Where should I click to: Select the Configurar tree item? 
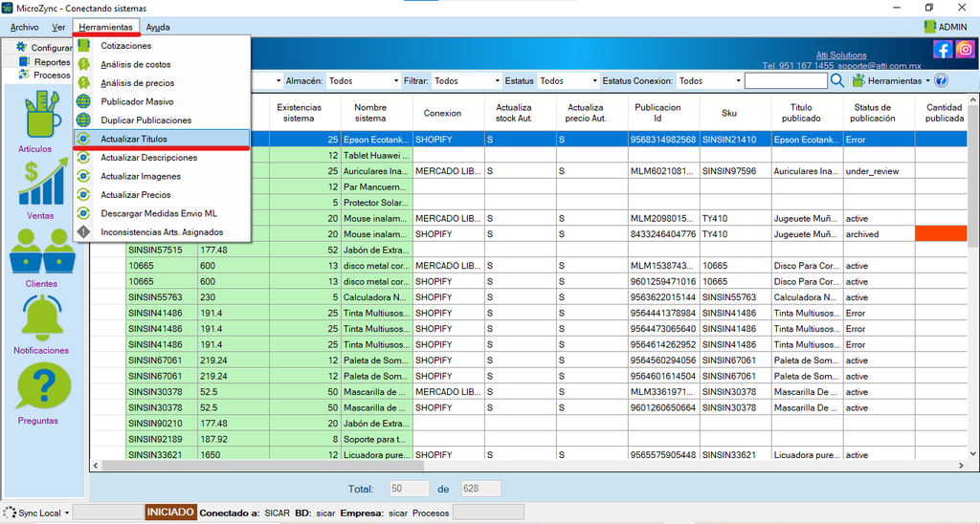(x=43, y=48)
